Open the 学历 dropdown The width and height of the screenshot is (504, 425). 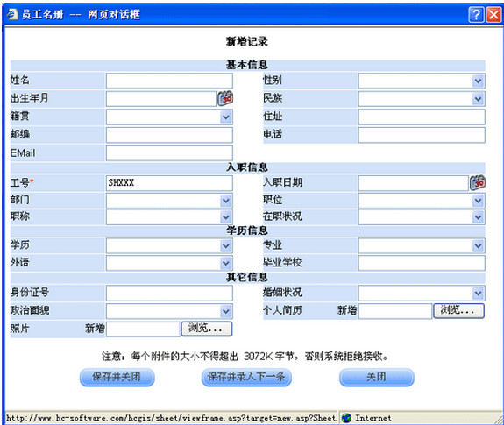[226, 246]
